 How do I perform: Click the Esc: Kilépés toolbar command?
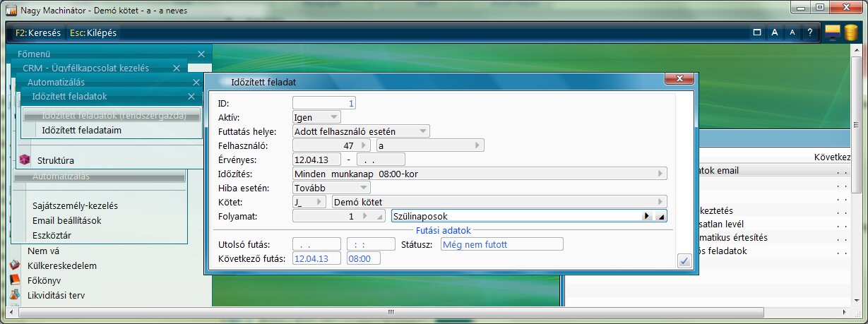93,32
